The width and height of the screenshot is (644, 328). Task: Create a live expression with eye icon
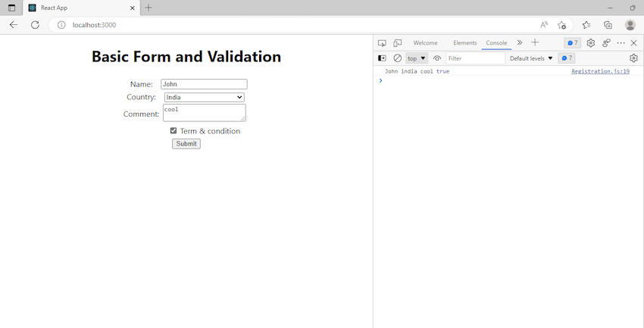(x=437, y=58)
